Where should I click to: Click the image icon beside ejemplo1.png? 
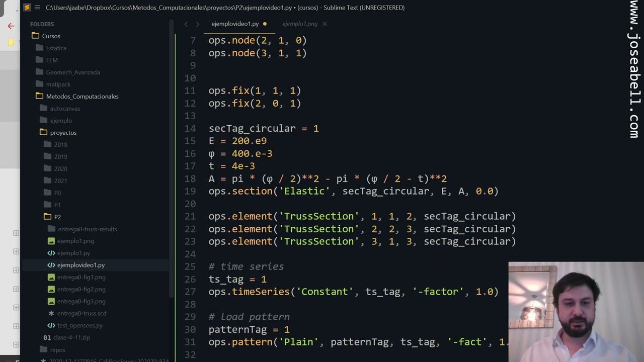[51, 241]
